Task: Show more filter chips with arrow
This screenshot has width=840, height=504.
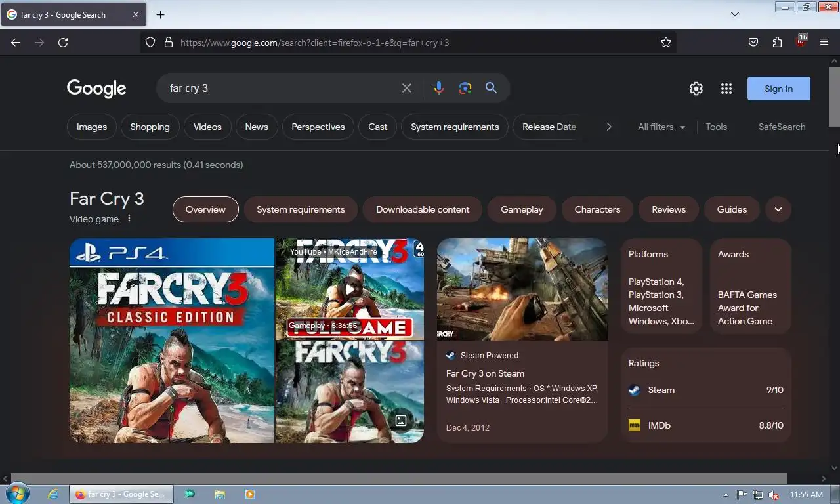Action: pyautogui.click(x=609, y=127)
